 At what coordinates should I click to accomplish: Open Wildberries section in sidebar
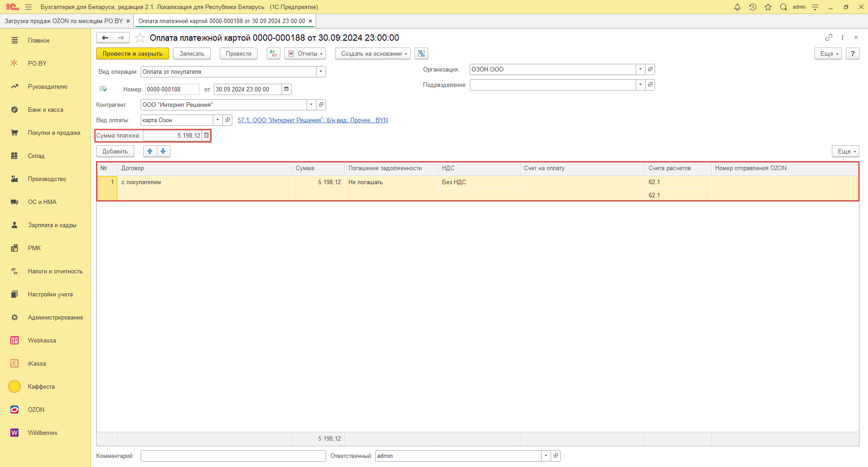click(42, 433)
